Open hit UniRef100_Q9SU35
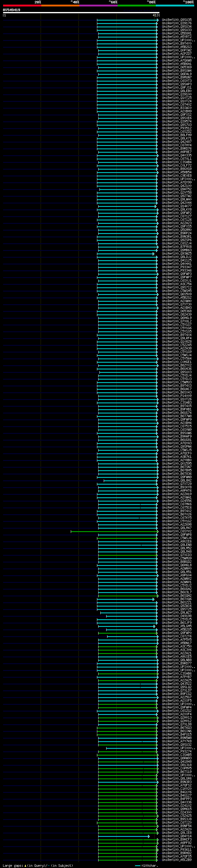Viewport: 197px width, 868px height. tap(177, 20)
